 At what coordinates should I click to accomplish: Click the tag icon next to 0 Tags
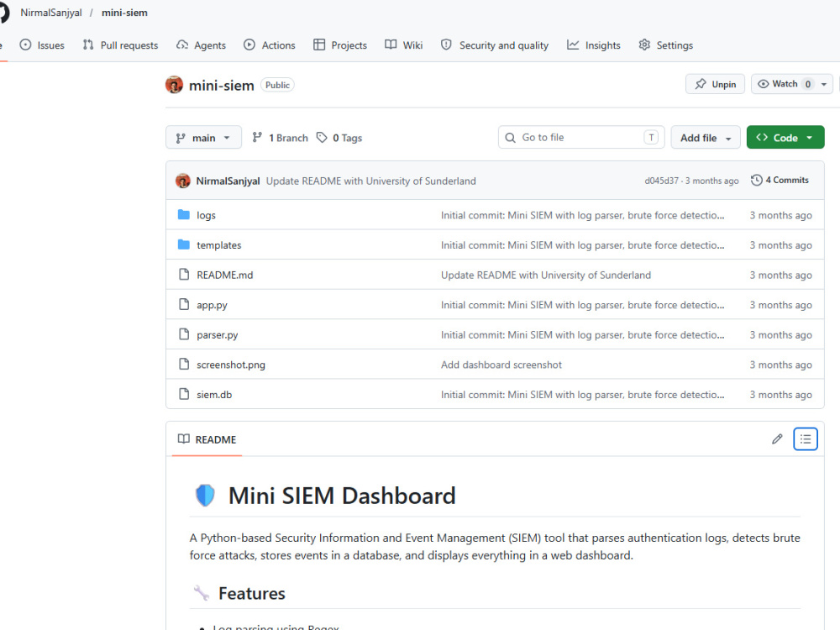pos(322,138)
